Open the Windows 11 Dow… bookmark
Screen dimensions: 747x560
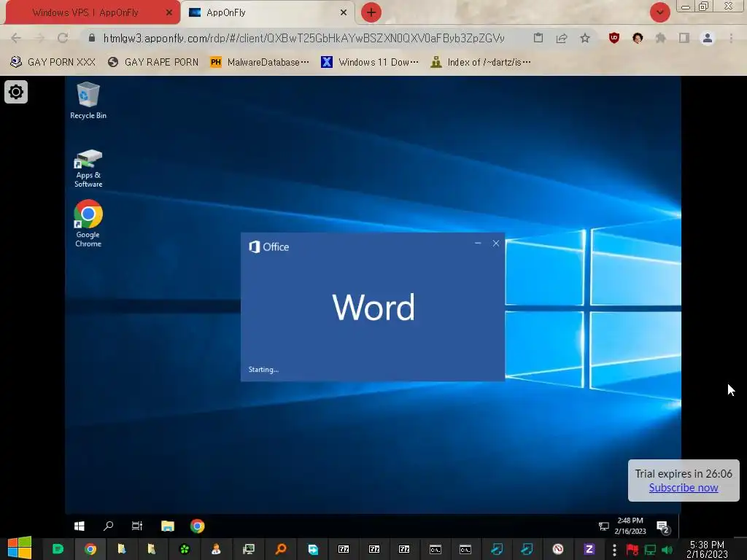tap(370, 62)
